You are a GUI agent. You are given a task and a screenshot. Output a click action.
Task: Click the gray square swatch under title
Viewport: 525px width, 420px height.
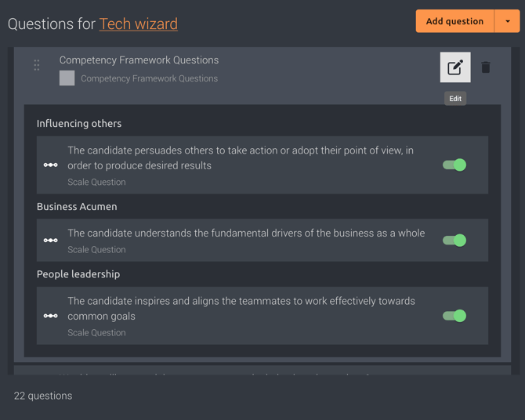point(67,78)
